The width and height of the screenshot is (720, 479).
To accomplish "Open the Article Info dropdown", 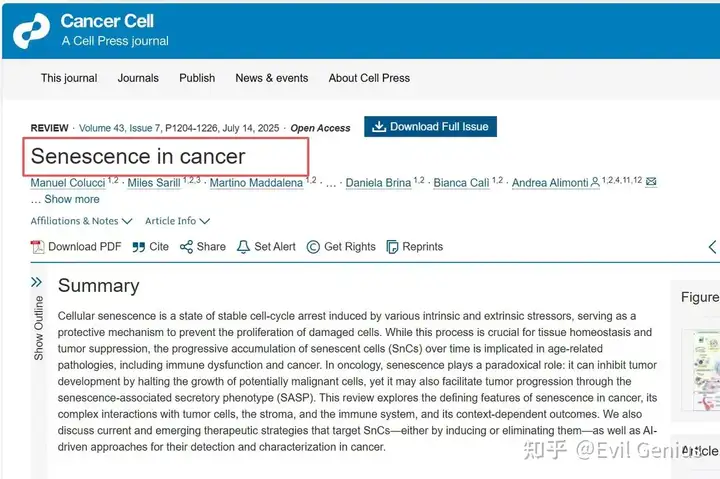I will coord(177,221).
